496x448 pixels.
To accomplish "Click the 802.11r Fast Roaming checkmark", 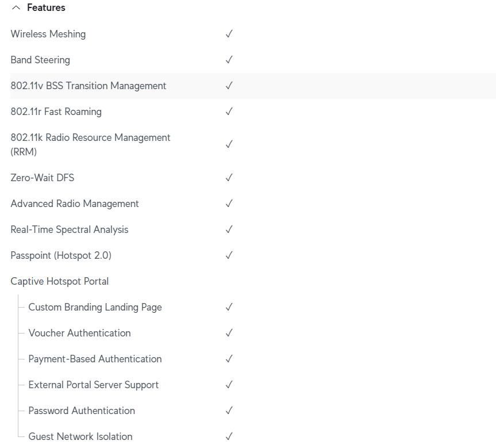I will click(x=229, y=112).
